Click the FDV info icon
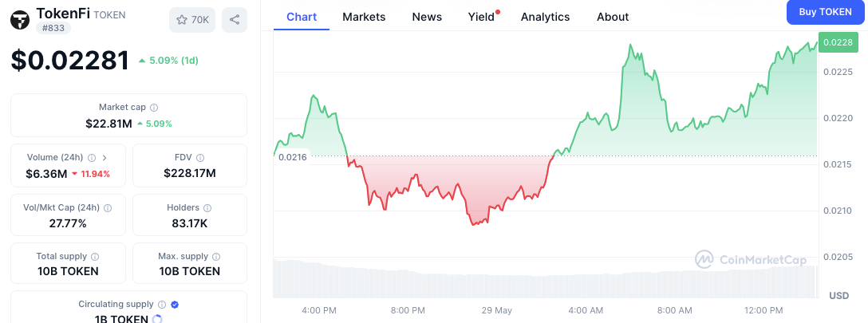Image resolution: width=868 pixels, height=323 pixels. click(199, 158)
